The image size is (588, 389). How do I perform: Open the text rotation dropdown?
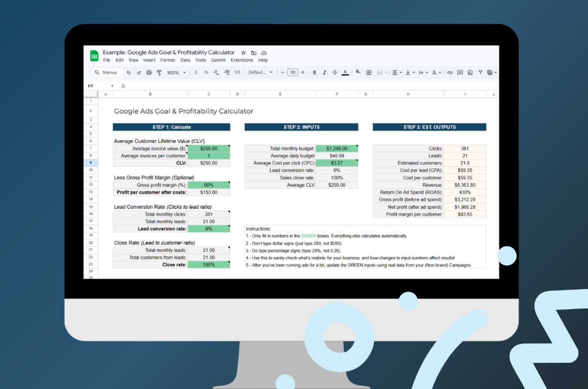[436, 72]
